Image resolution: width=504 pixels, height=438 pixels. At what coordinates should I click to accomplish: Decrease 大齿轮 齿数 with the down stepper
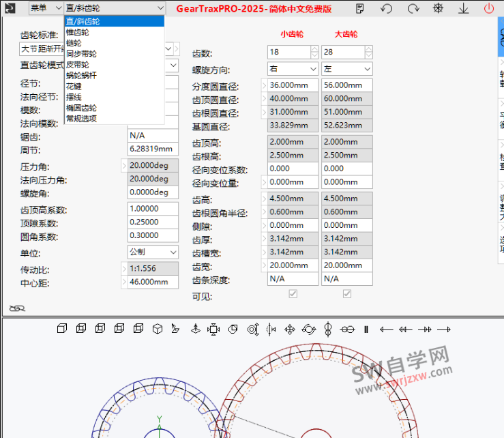tap(369, 55)
